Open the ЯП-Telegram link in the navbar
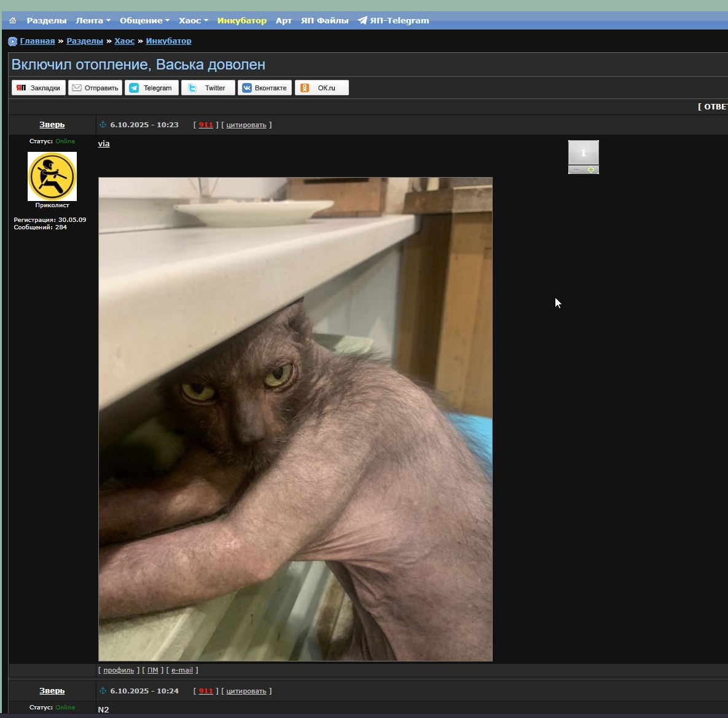Image resolution: width=728 pixels, height=718 pixels. (x=393, y=21)
